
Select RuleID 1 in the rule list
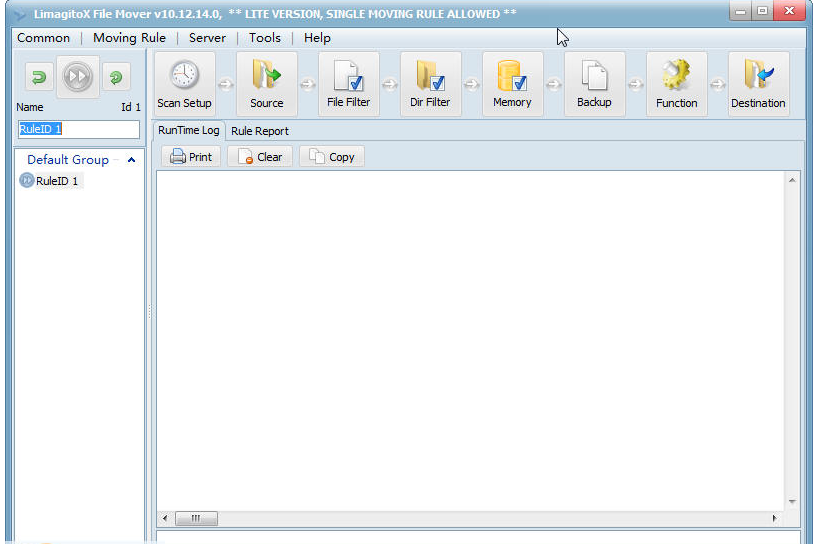57,181
